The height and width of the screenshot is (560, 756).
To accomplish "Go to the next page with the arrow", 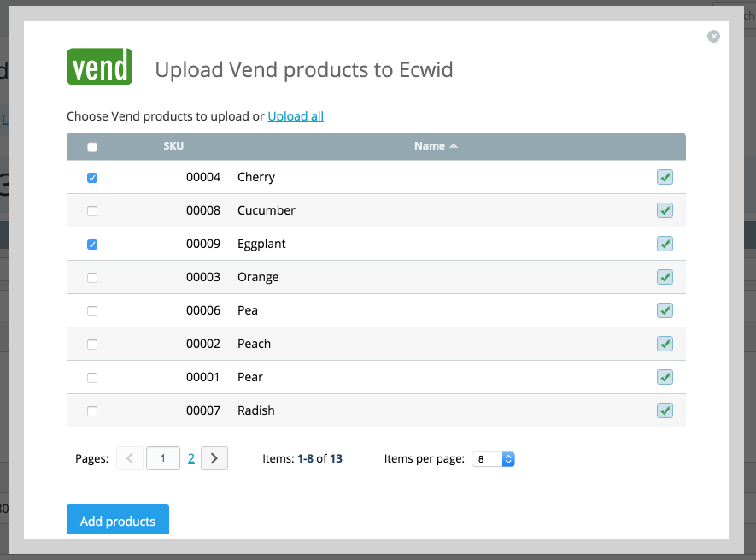I will coord(214,458).
